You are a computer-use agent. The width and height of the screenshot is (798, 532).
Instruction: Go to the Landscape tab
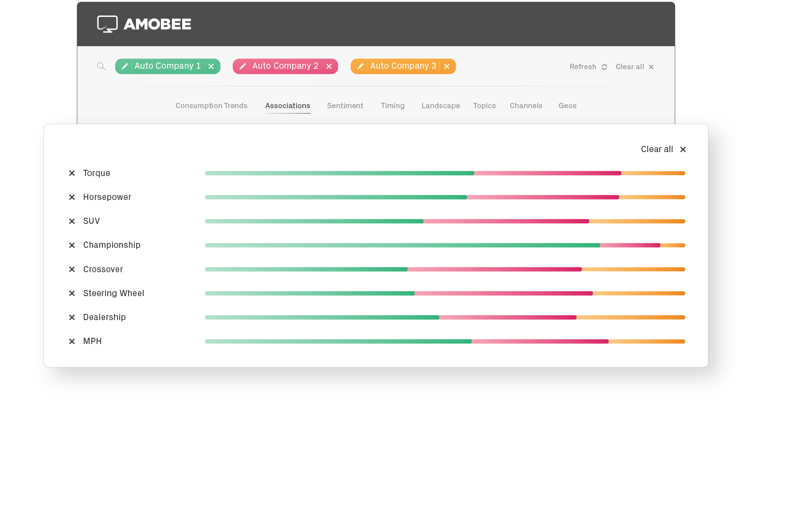[x=441, y=106]
